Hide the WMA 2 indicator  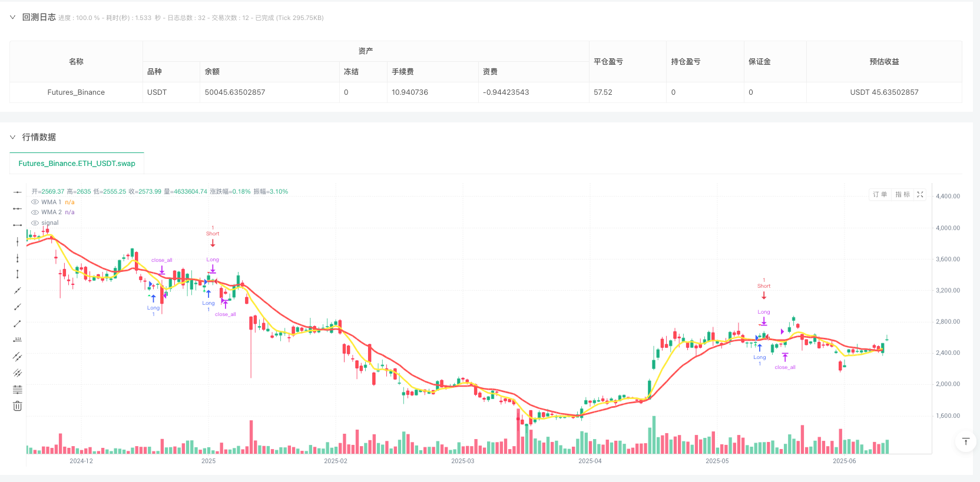click(35, 212)
